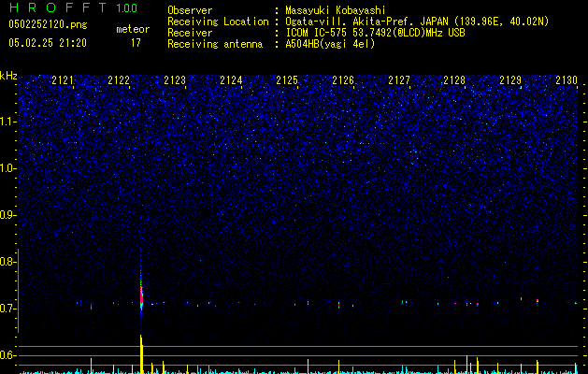Click the 1.1 kHz axis label

[8, 122]
